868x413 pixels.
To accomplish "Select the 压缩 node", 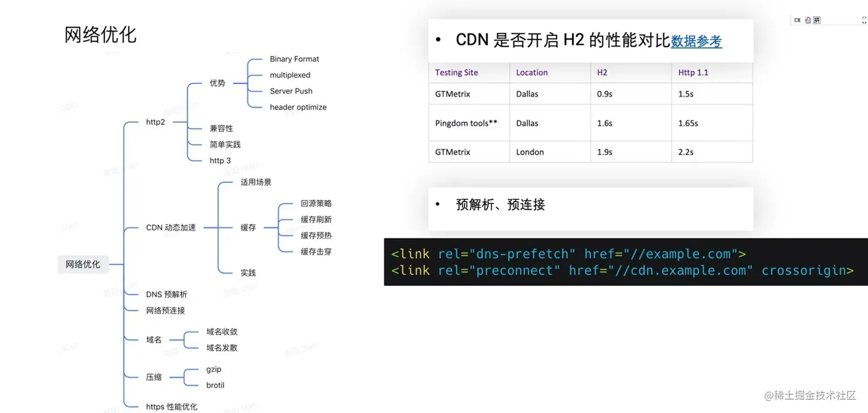I will 154,377.
